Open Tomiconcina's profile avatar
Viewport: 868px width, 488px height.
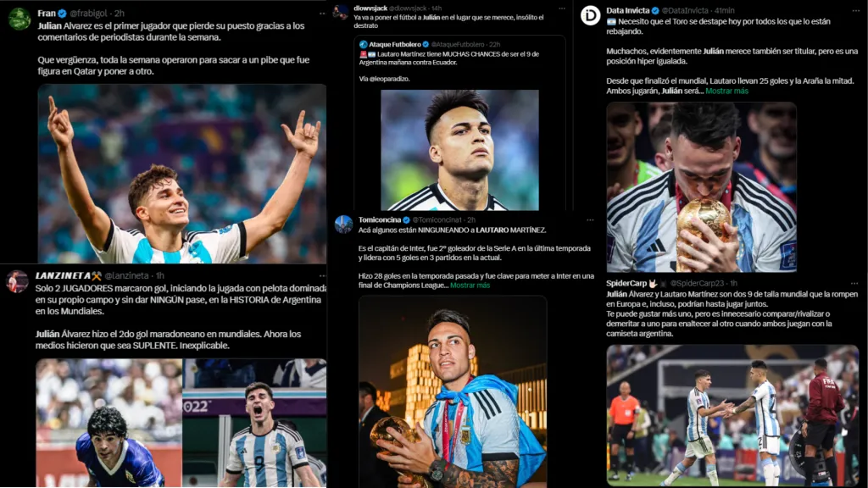click(x=343, y=224)
